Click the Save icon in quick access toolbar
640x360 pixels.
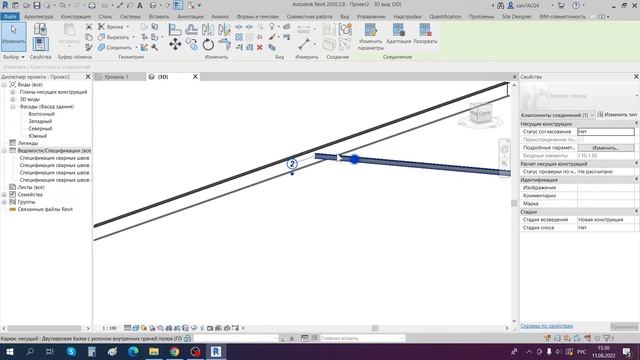37,5
